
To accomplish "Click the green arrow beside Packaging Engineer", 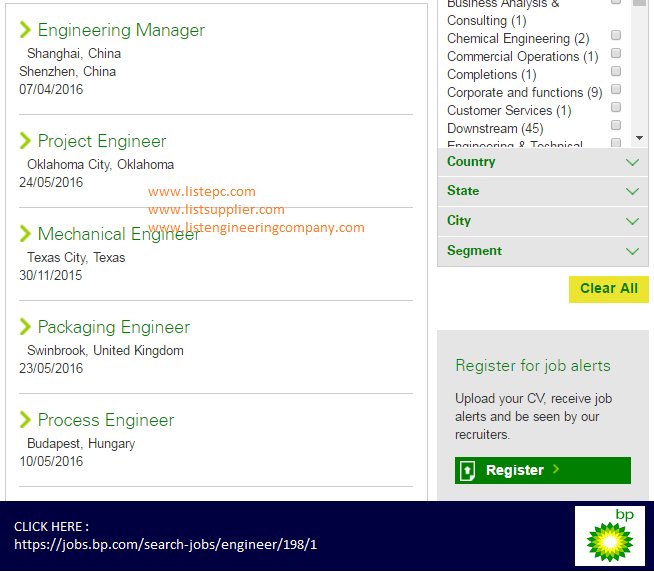I will [x=25, y=327].
